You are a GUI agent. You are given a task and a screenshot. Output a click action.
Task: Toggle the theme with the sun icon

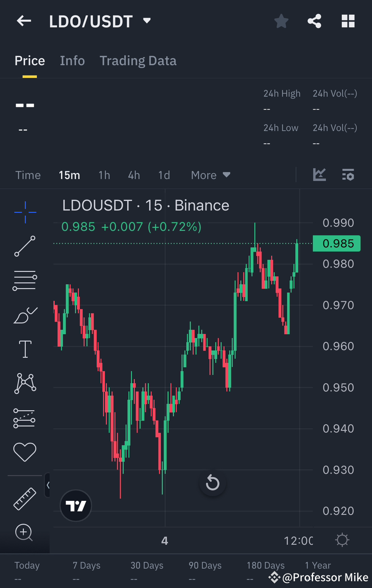342,540
